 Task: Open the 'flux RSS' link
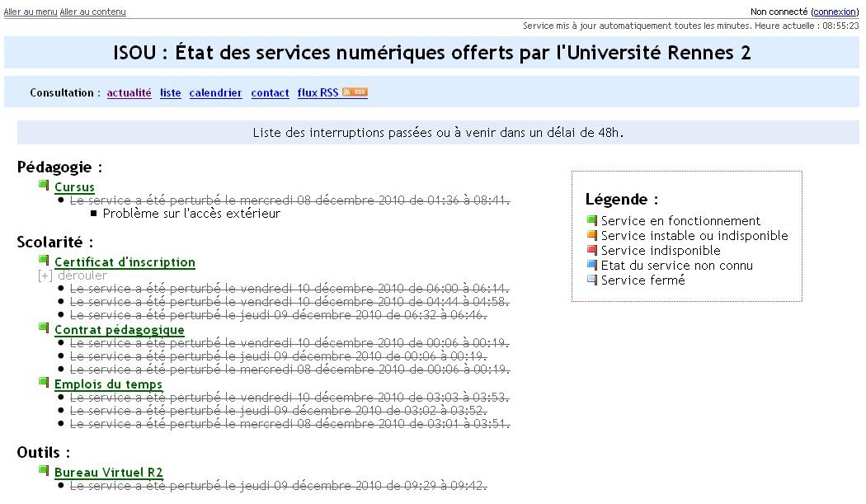318,93
